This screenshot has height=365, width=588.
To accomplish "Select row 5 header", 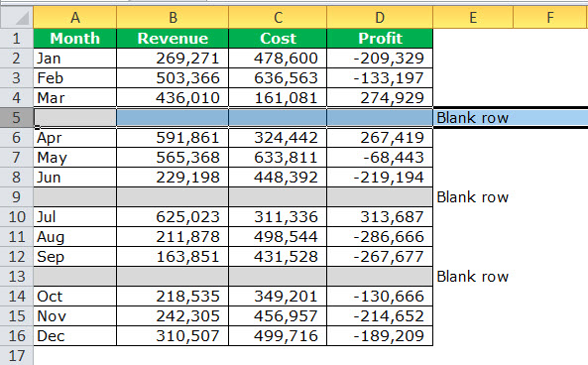I will point(17,118).
